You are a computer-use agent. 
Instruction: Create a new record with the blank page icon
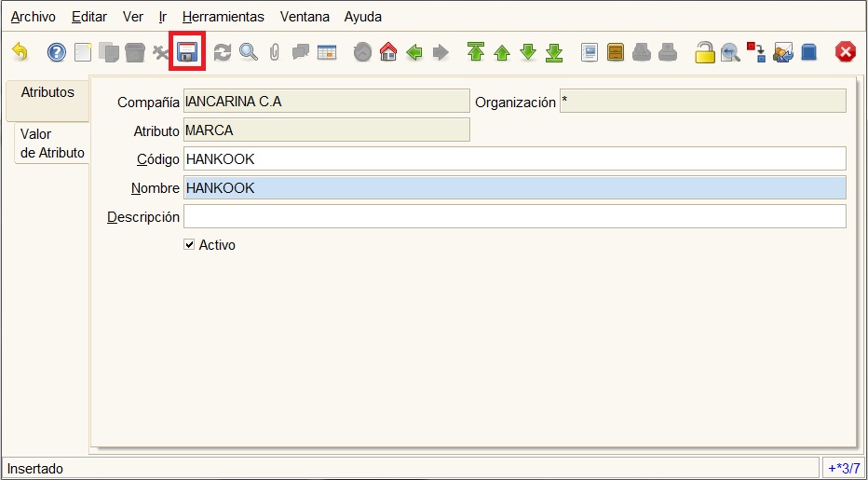click(x=83, y=52)
